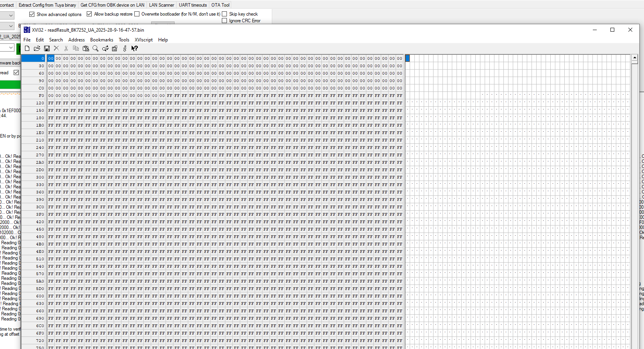Create a new file in XVI32
644x349 pixels.
tap(27, 48)
